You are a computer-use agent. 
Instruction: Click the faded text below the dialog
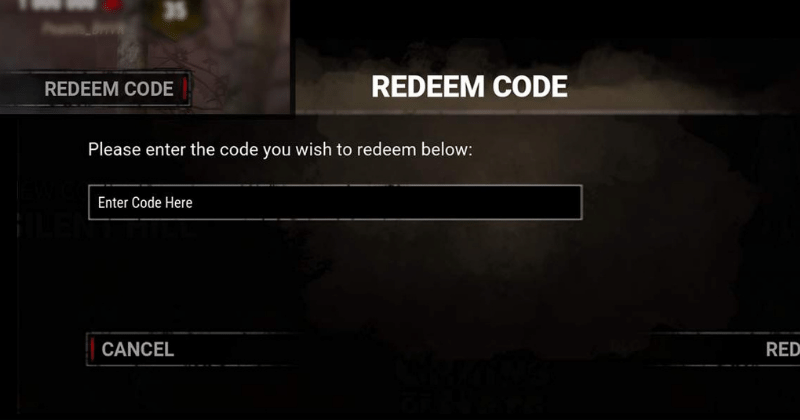click(472, 389)
